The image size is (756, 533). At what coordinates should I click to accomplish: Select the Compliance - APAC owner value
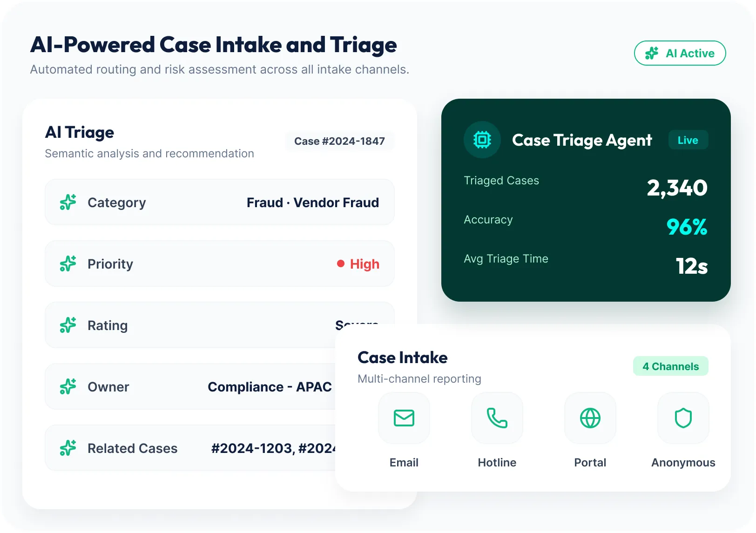270,387
